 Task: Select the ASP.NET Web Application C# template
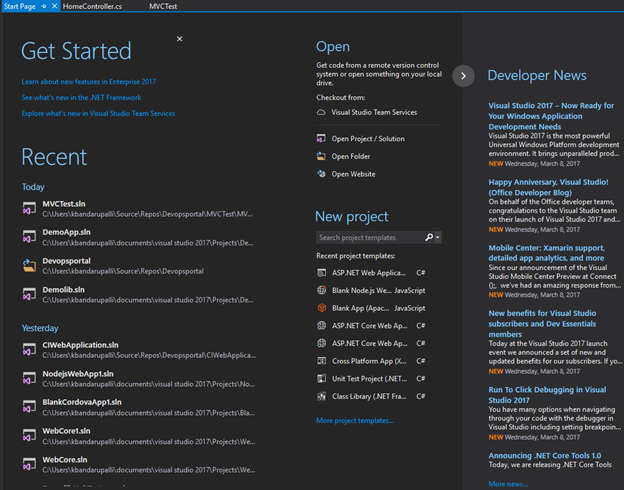click(x=371, y=273)
